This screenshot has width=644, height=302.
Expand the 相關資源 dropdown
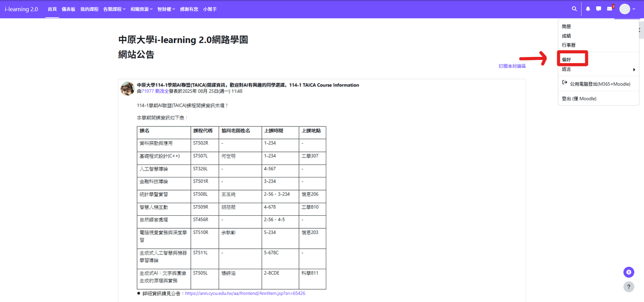click(x=141, y=9)
